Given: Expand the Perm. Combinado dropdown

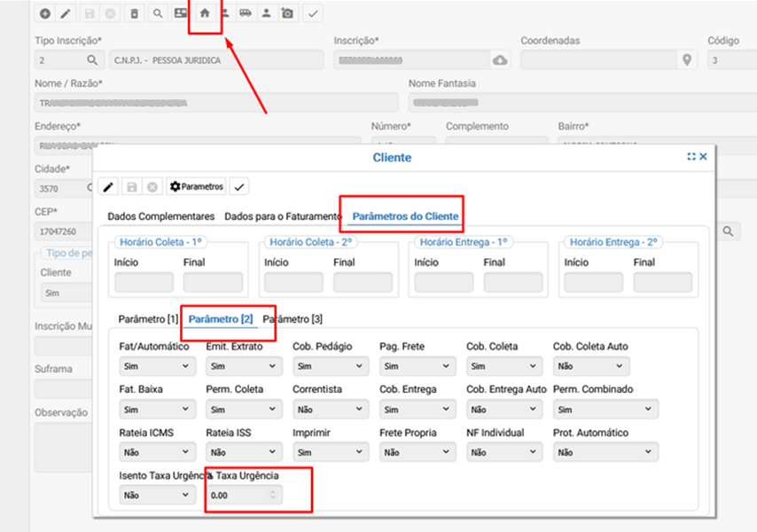Looking at the screenshot, I should point(605,410).
